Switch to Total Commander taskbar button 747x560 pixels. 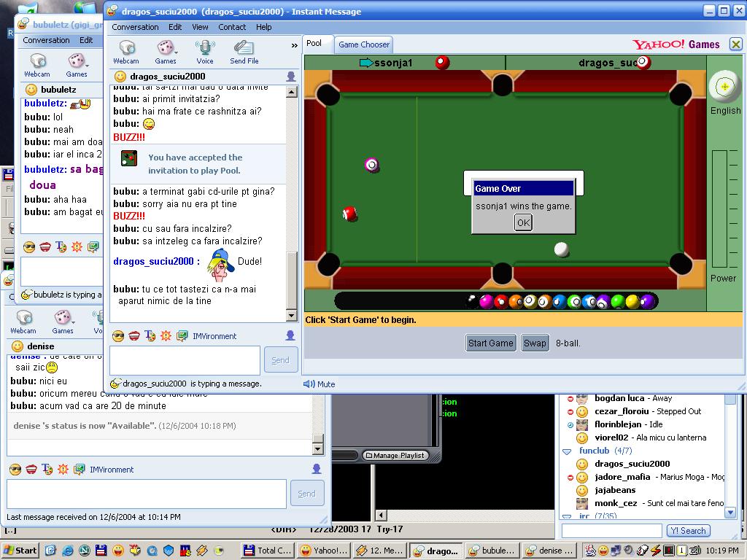click(x=267, y=551)
